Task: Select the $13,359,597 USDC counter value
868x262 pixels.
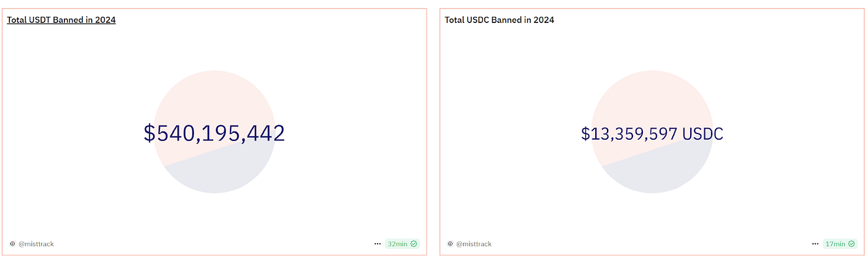Action: tap(629, 133)
